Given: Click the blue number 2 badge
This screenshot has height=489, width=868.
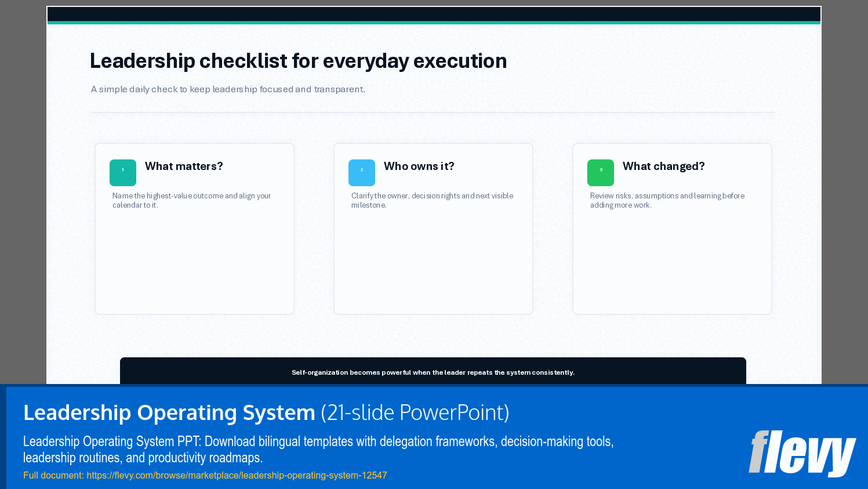Looking at the screenshot, I should pyautogui.click(x=362, y=172).
